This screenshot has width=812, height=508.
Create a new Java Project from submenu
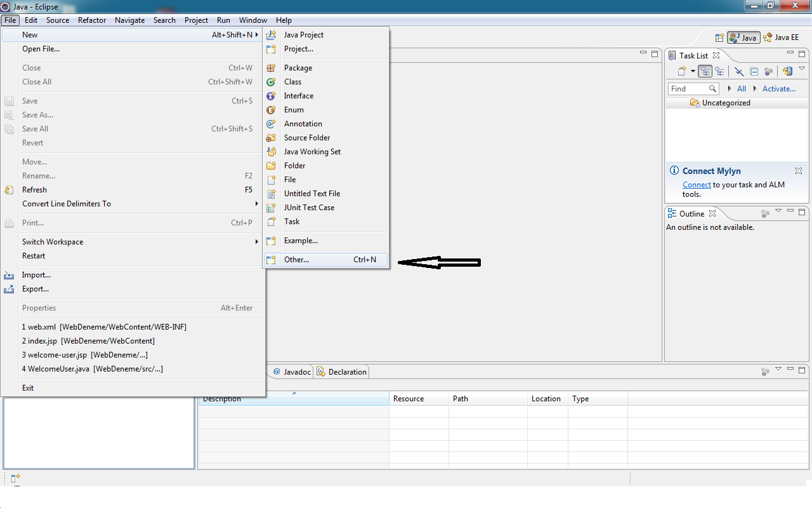point(325,35)
